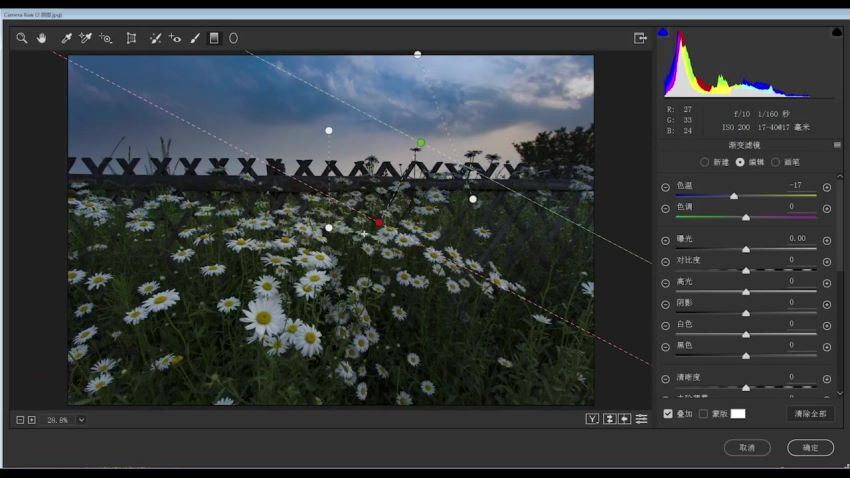Pick the White Balance eyedropper tool

66,38
